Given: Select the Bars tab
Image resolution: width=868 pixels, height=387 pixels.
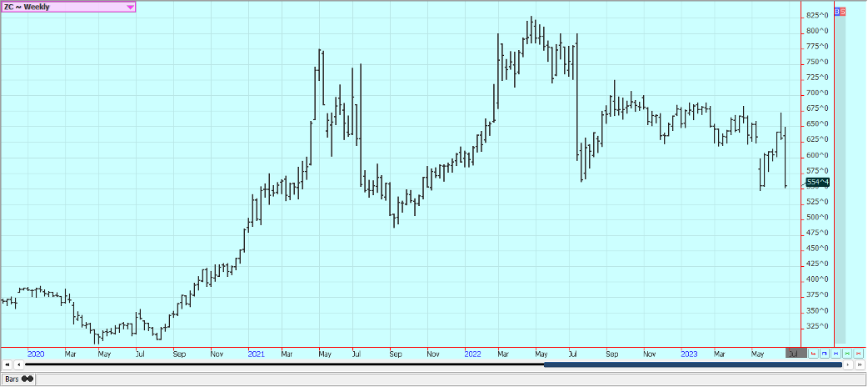Looking at the screenshot, I should [18, 379].
